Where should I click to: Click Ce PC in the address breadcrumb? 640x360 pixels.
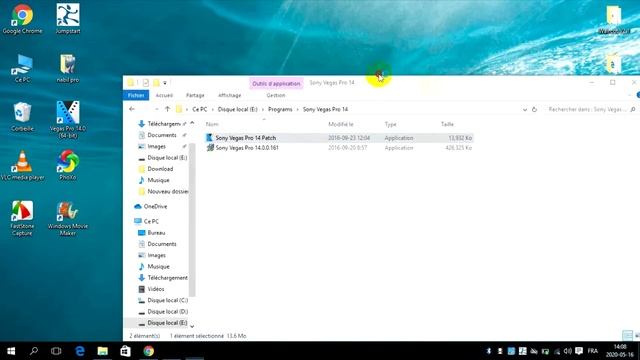tap(200, 109)
